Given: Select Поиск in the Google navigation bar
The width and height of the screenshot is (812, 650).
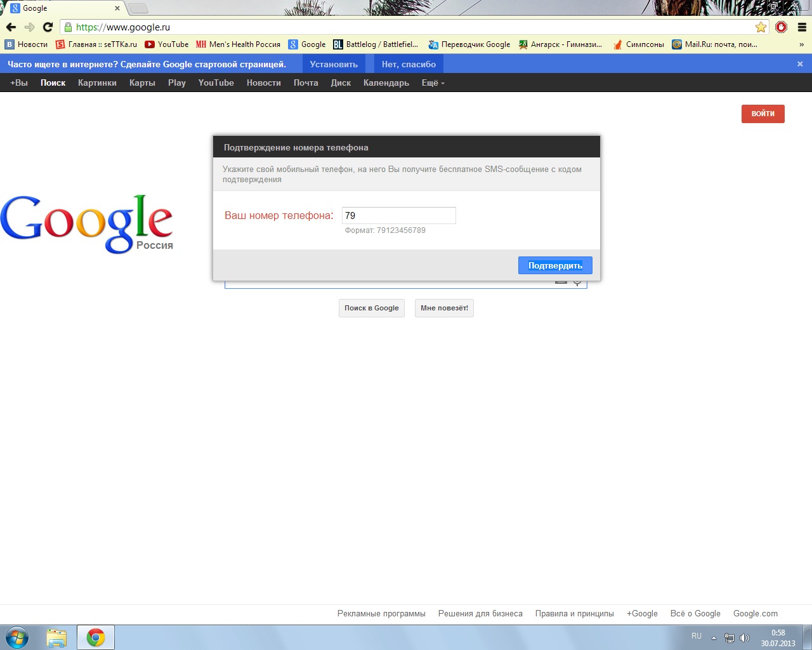Looking at the screenshot, I should 53,83.
